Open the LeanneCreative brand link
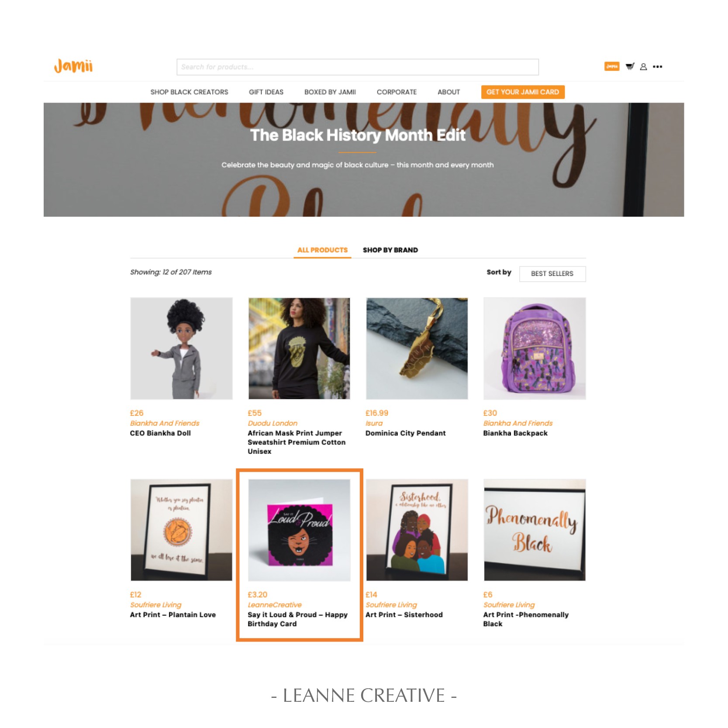The image size is (728, 728). click(x=274, y=605)
